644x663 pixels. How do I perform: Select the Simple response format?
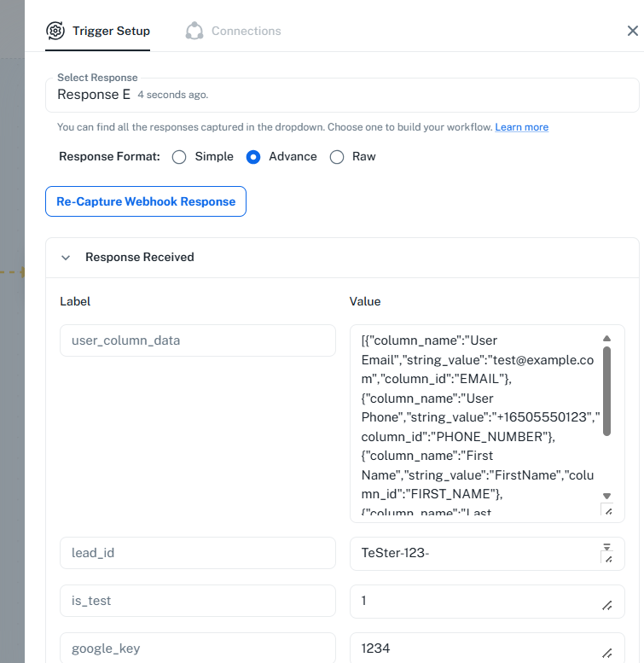[x=179, y=157]
